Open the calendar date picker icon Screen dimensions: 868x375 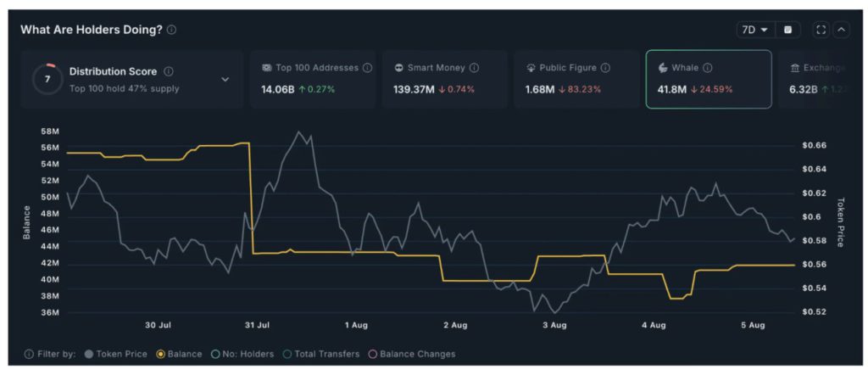(x=788, y=30)
